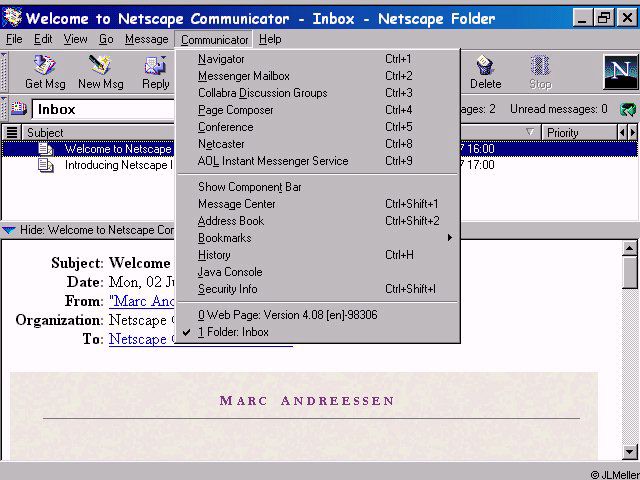Open AOL Instant Messenger Service

click(x=318, y=161)
